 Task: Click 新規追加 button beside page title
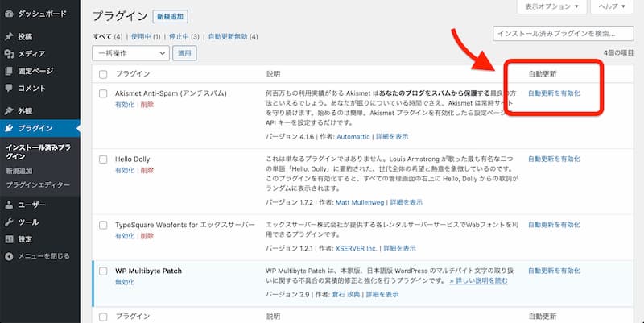click(x=171, y=17)
